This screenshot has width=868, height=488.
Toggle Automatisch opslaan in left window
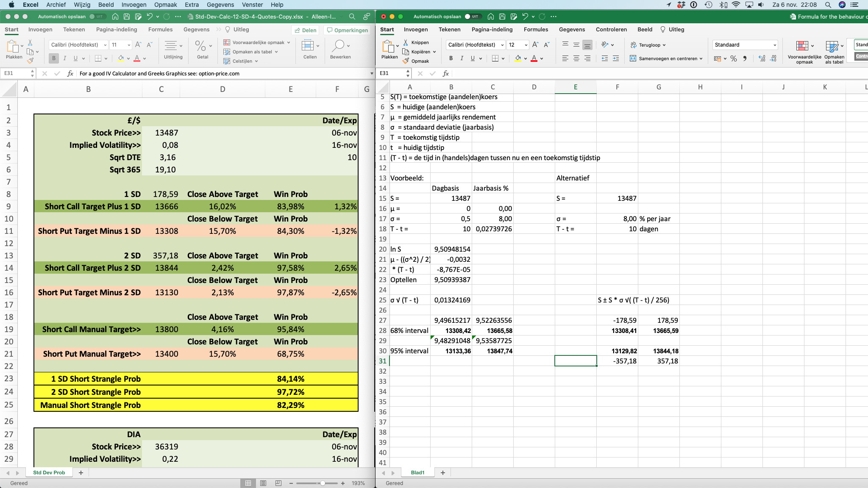point(97,17)
